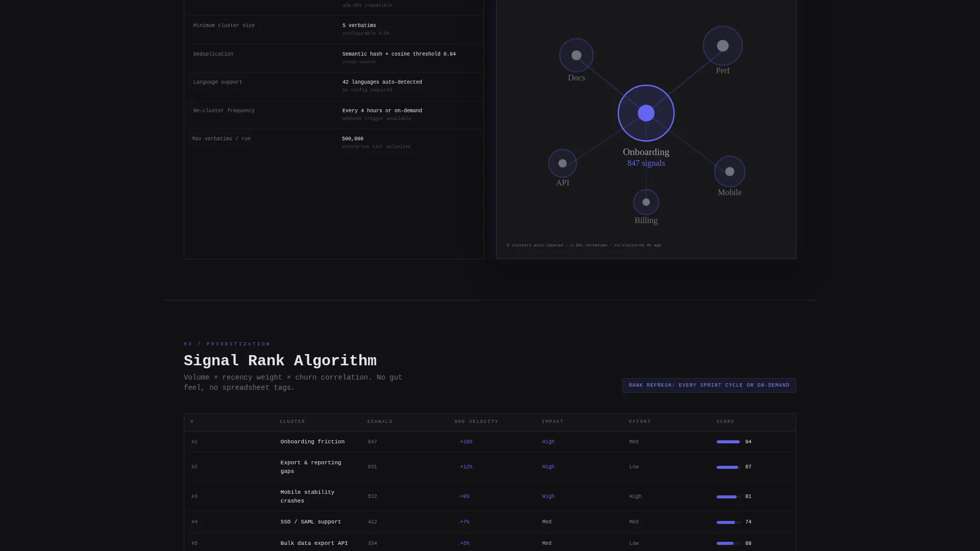Select the Mobile stability crashes cluster
This screenshot has height=551, width=980.
click(x=307, y=496)
